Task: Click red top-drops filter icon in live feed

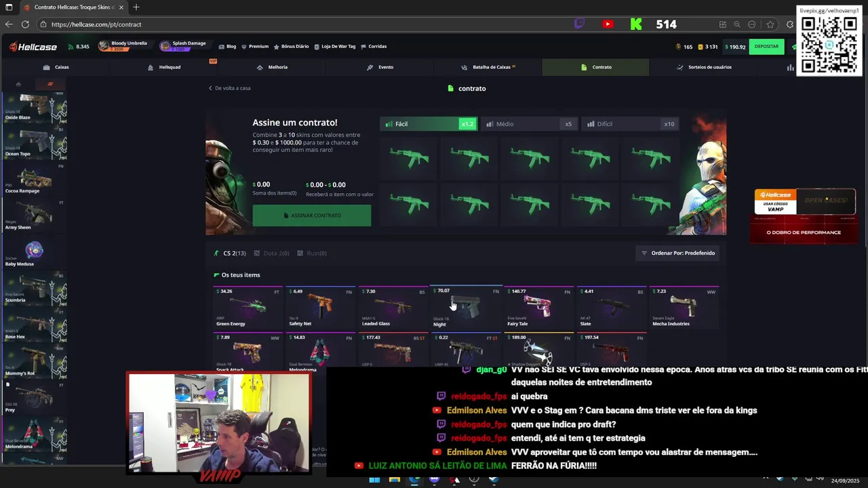Action: coord(50,84)
